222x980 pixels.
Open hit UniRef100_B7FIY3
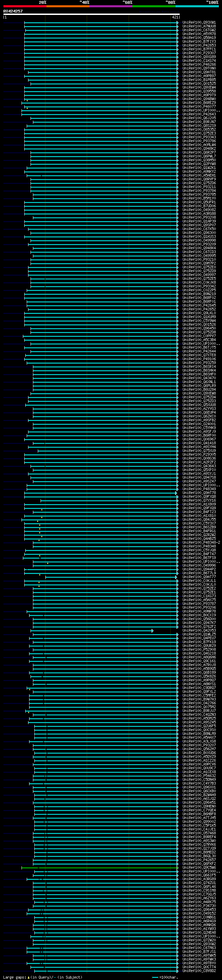coord(199,41)
